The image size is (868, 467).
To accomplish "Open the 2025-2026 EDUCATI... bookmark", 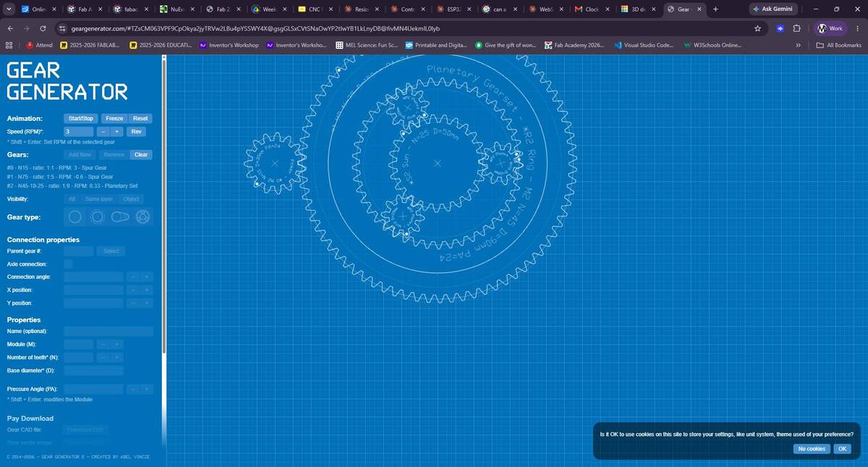I will pos(161,45).
